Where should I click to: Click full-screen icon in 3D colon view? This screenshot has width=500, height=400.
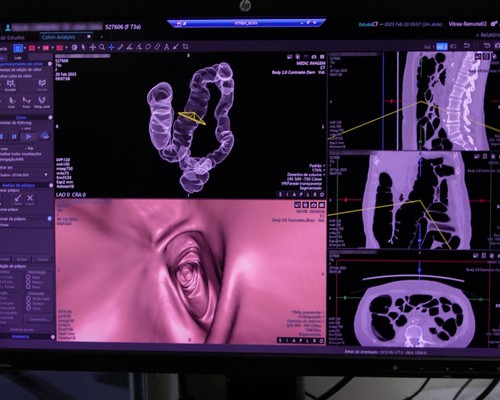[x=322, y=57]
